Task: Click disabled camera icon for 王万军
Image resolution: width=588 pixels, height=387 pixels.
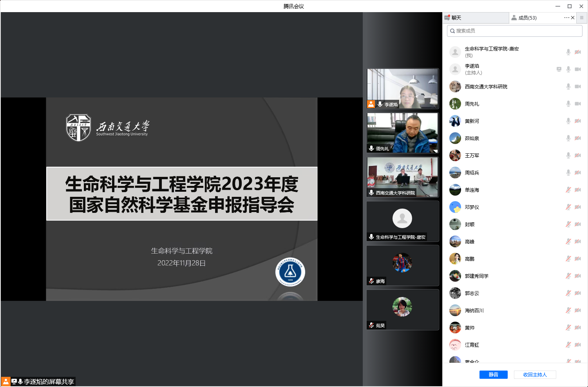Action: click(578, 155)
